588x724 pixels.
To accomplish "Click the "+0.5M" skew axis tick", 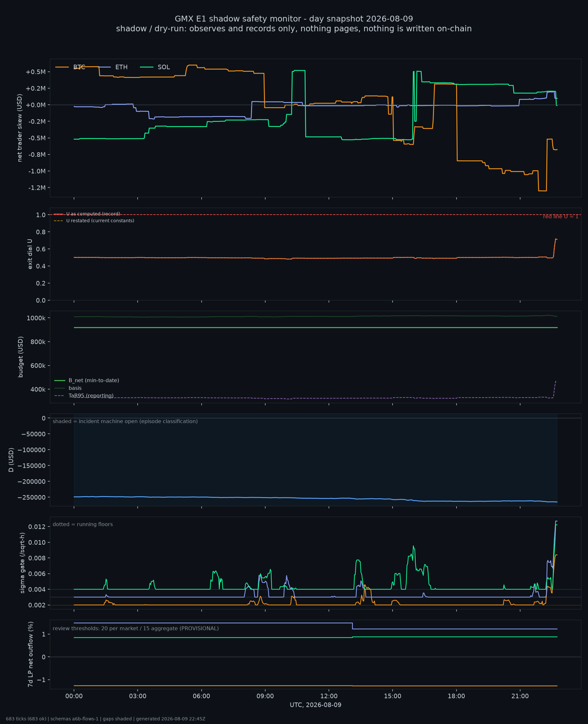I will point(36,72).
